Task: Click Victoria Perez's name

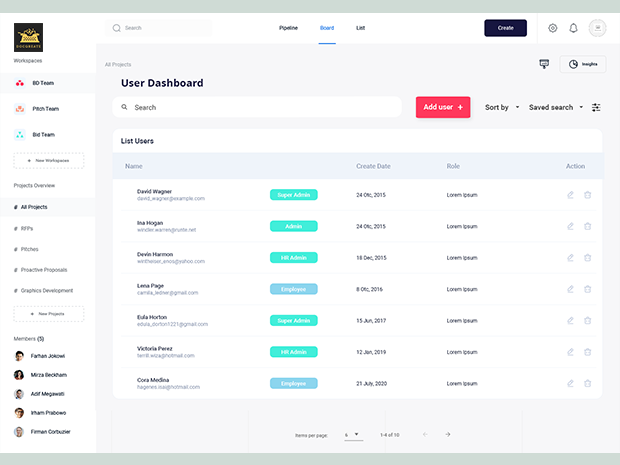Action: coord(155,348)
